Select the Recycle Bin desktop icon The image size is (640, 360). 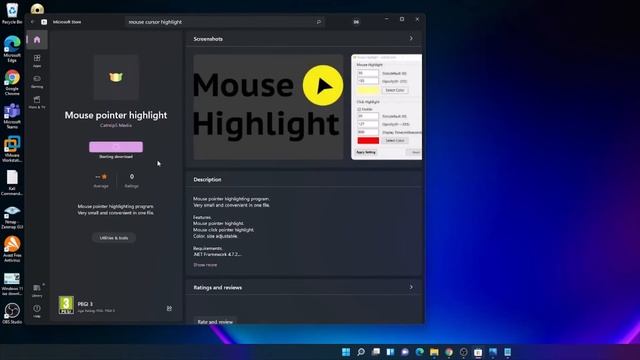(x=12, y=13)
